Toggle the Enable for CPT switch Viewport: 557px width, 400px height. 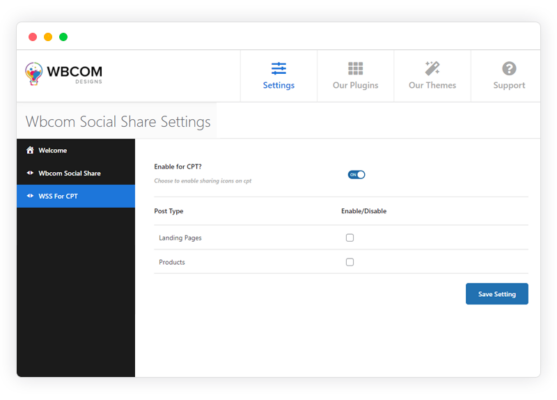pos(356,174)
